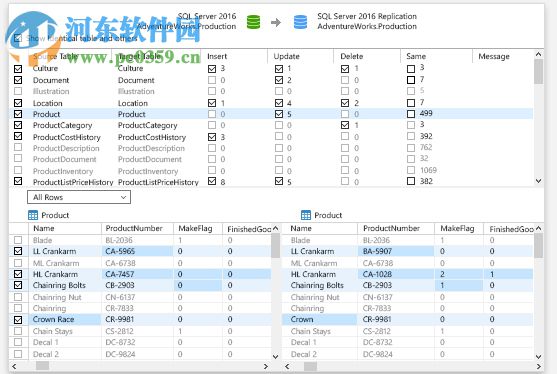
Task: Click the BA-5907 product number cell
Action: 395,251
